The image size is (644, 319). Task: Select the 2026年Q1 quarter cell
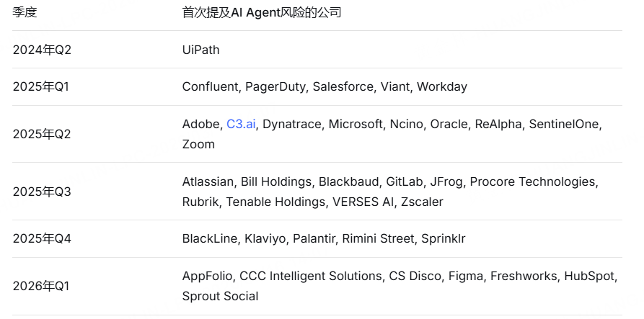[43, 286]
